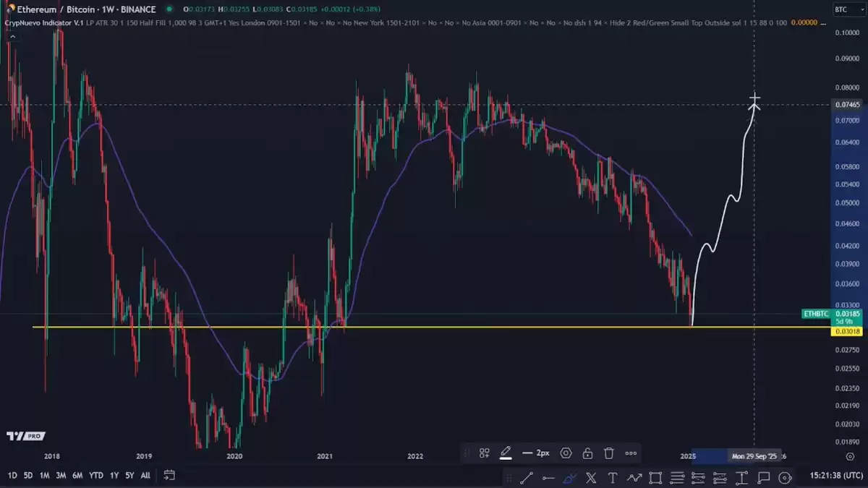Click the 2019 label on time axis
The width and height of the screenshot is (868, 488).
click(x=143, y=456)
